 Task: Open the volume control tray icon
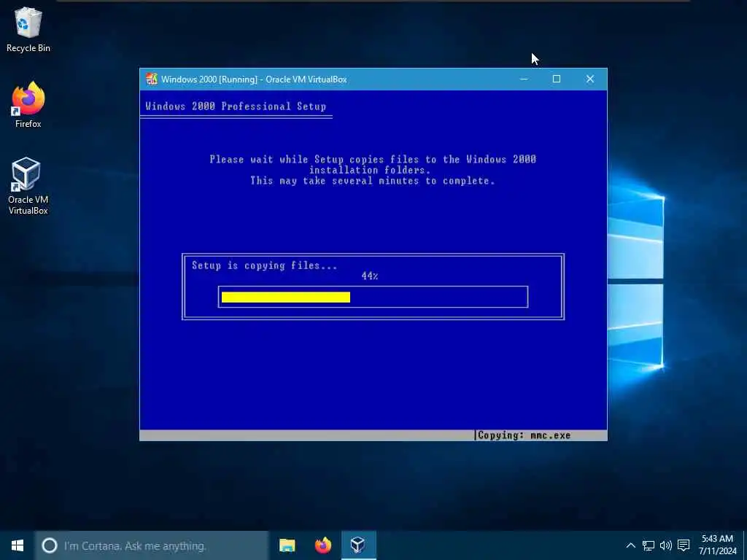(x=665, y=545)
